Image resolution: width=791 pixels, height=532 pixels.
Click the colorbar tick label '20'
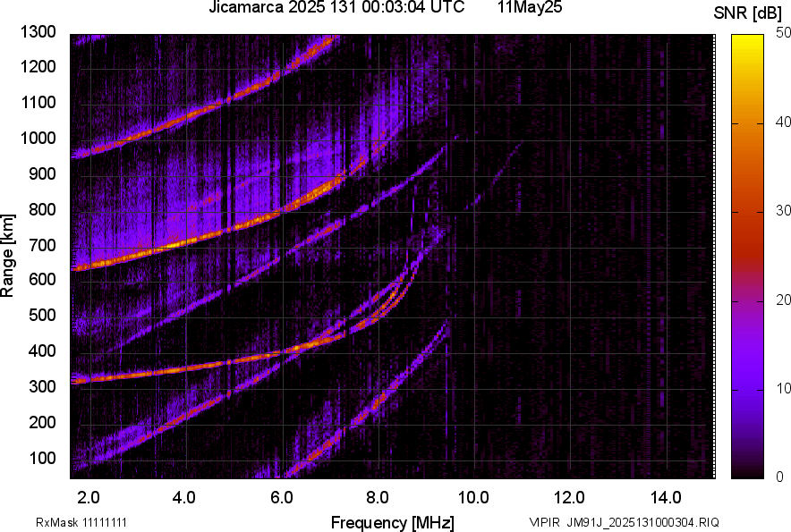tap(784, 300)
